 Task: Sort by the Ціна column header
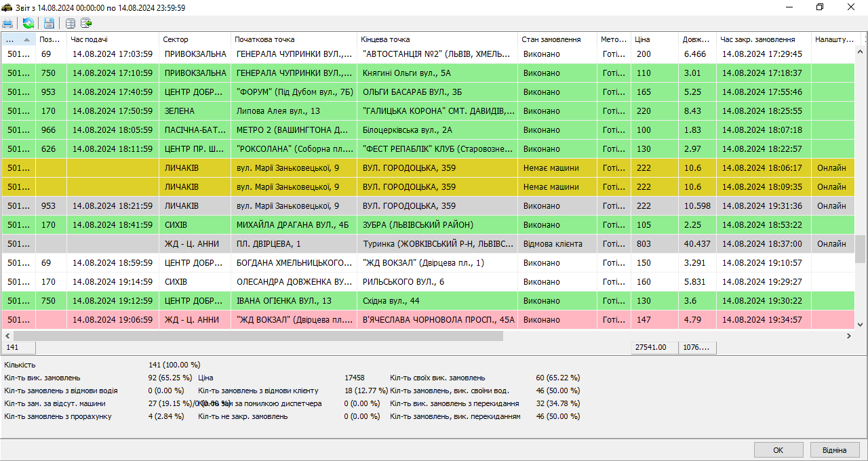pos(654,39)
